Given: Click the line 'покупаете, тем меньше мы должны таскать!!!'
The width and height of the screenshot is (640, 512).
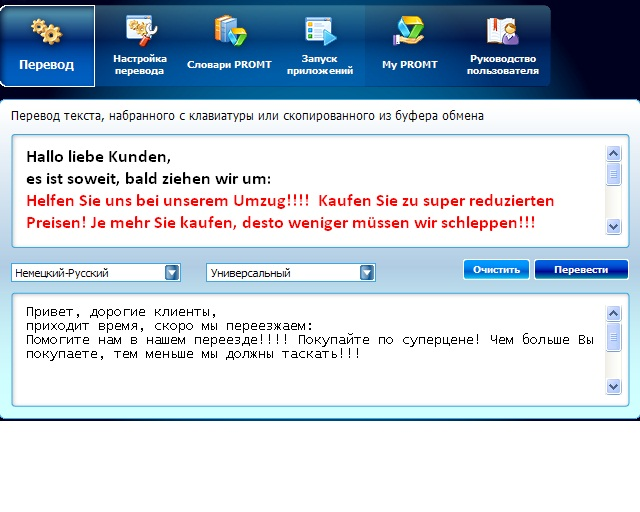Looking at the screenshot, I should pos(193,354).
